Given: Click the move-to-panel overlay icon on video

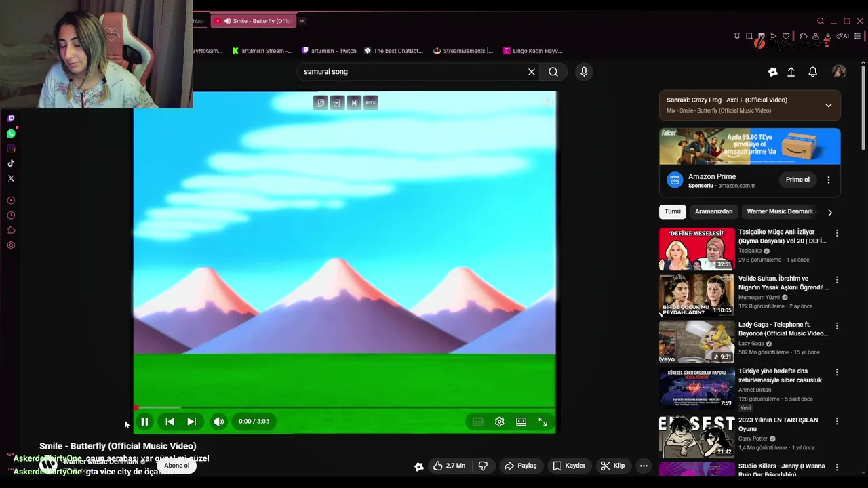Looking at the screenshot, I should click(337, 102).
